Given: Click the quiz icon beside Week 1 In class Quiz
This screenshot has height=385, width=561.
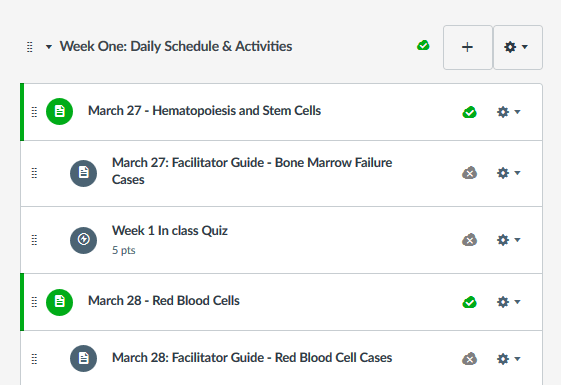Looking at the screenshot, I should (83, 240).
